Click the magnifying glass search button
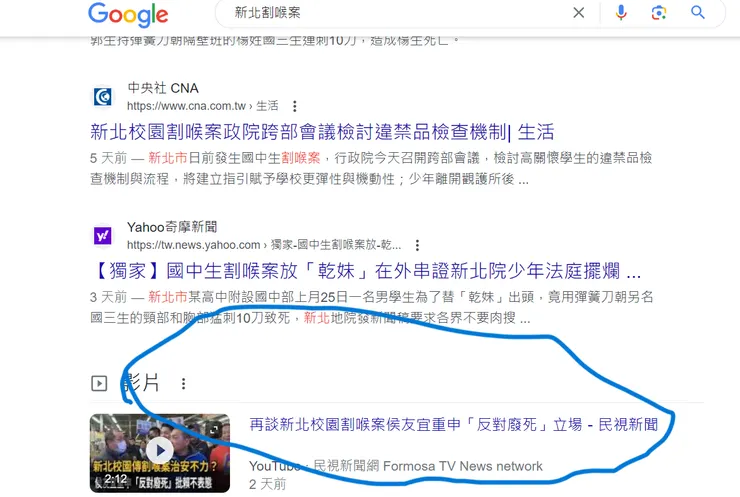 tap(698, 12)
